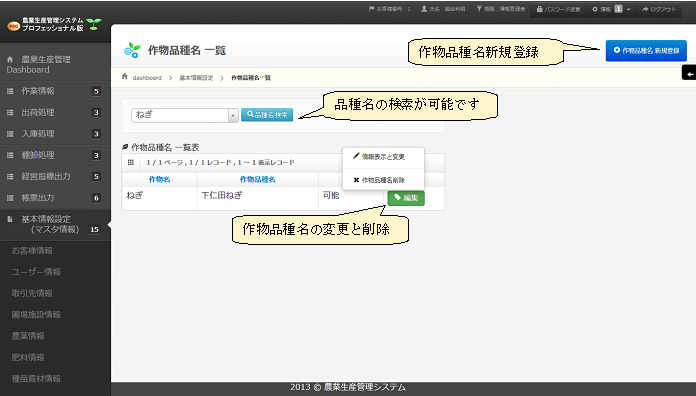The height and width of the screenshot is (396, 696).
Task: Click the home icon beside 農業生産管理 Dashboard
Action: (10, 59)
